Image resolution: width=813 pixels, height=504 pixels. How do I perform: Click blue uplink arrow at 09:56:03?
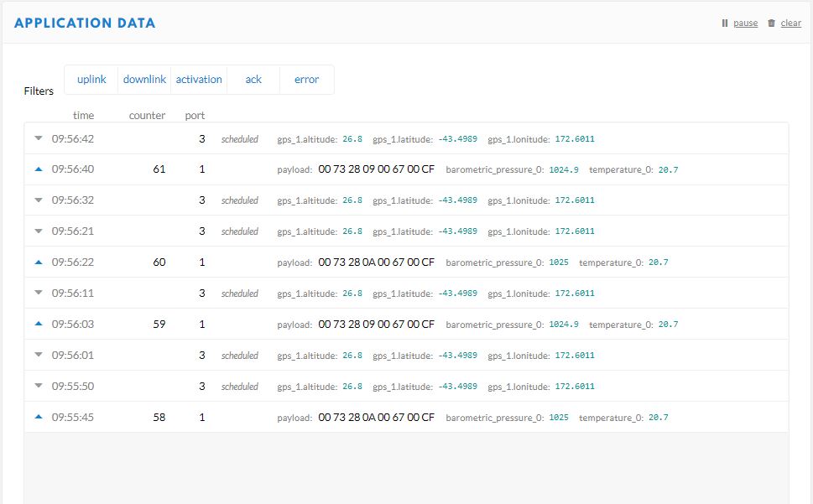(38, 325)
